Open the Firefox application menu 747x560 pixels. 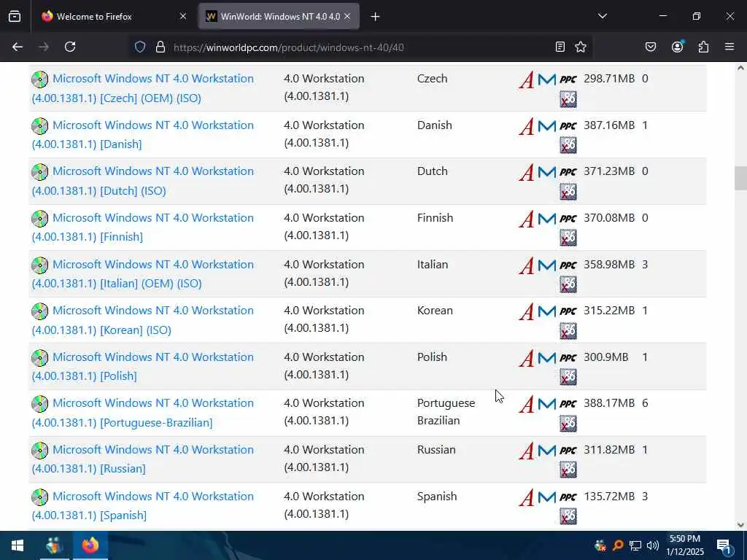(729, 47)
